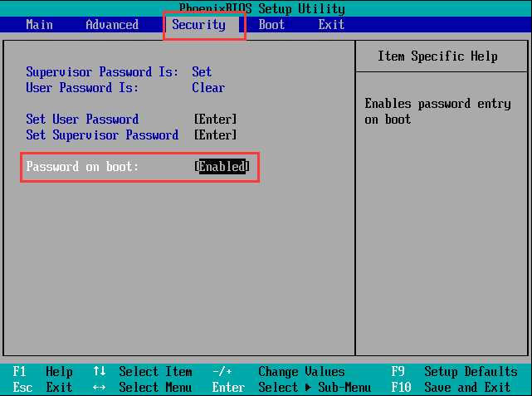The image size is (532, 396).
Task: Click the up/down arrows Select Item hint
Action: click(143, 372)
